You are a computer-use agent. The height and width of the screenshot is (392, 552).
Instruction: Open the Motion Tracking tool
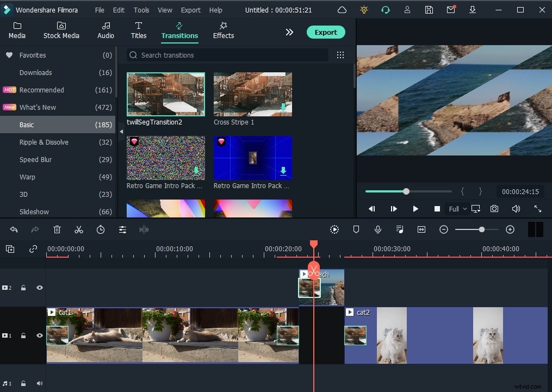(x=334, y=229)
